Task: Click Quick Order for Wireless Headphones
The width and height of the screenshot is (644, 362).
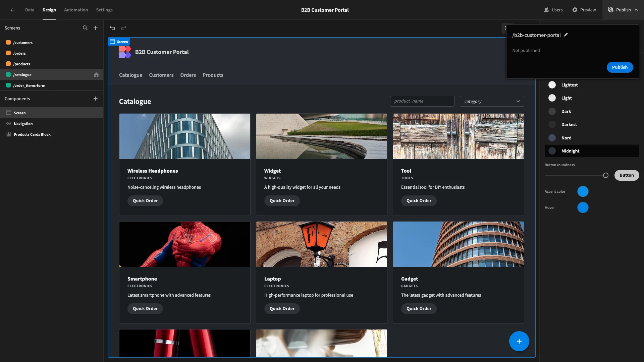Action: click(145, 200)
